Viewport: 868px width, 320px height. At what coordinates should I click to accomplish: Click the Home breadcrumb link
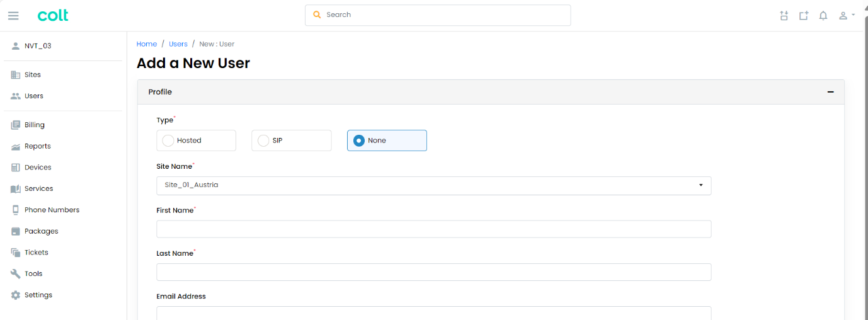click(x=147, y=44)
